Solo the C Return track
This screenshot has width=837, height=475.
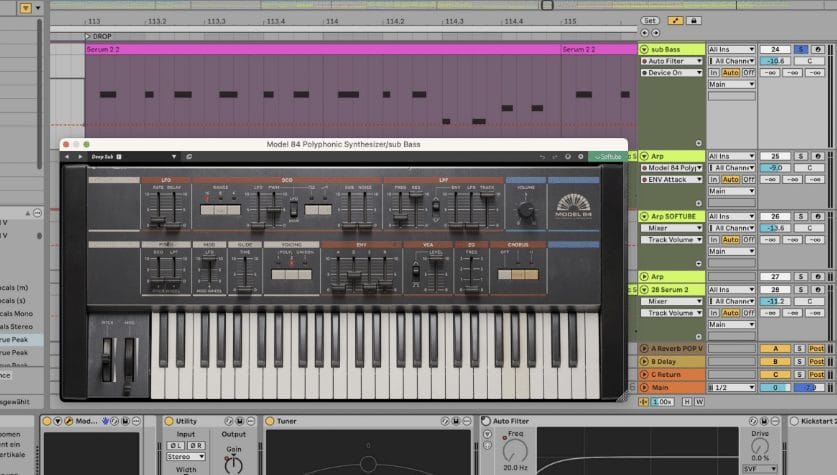tap(799, 375)
